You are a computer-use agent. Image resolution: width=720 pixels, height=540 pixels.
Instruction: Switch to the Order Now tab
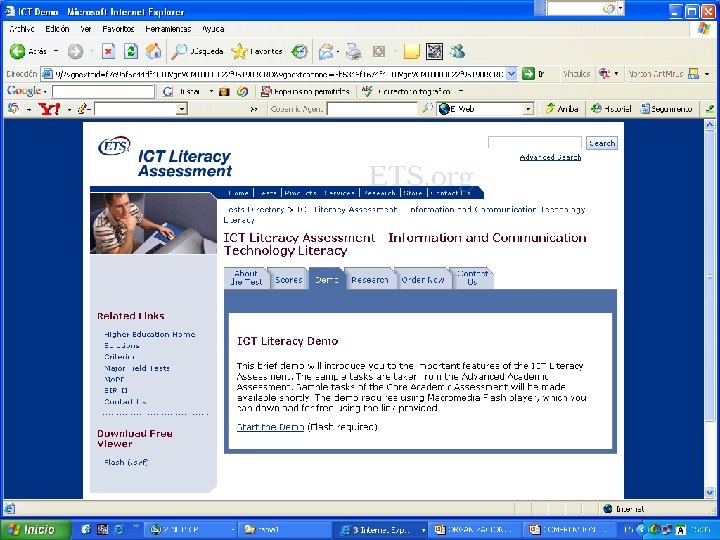click(422, 280)
